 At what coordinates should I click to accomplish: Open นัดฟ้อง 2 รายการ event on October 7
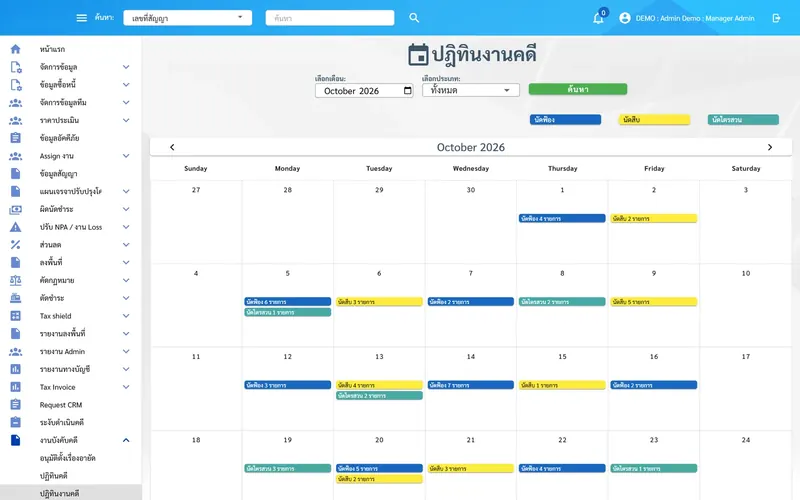(x=470, y=302)
